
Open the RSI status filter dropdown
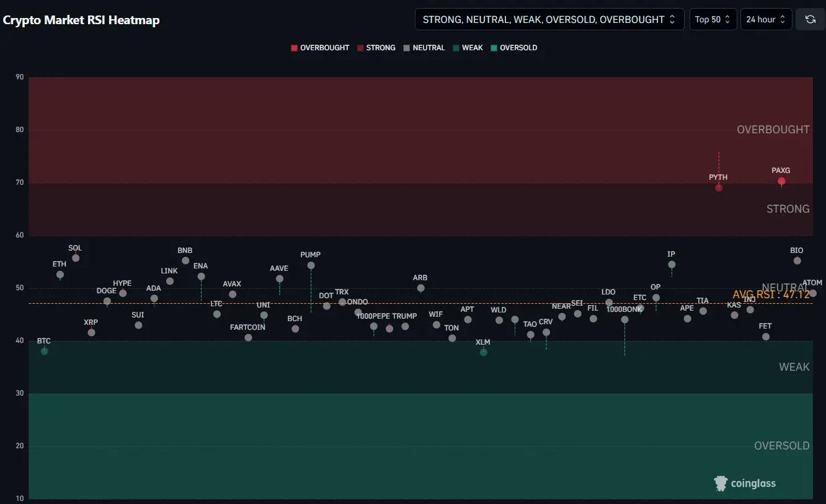pyautogui.click(x=549, y=19)
